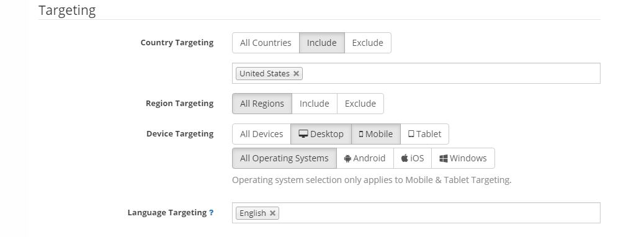The width and height of the screenshot is (644, 237).
Task: Toggle Tablet device targeting
Action: 424,134
